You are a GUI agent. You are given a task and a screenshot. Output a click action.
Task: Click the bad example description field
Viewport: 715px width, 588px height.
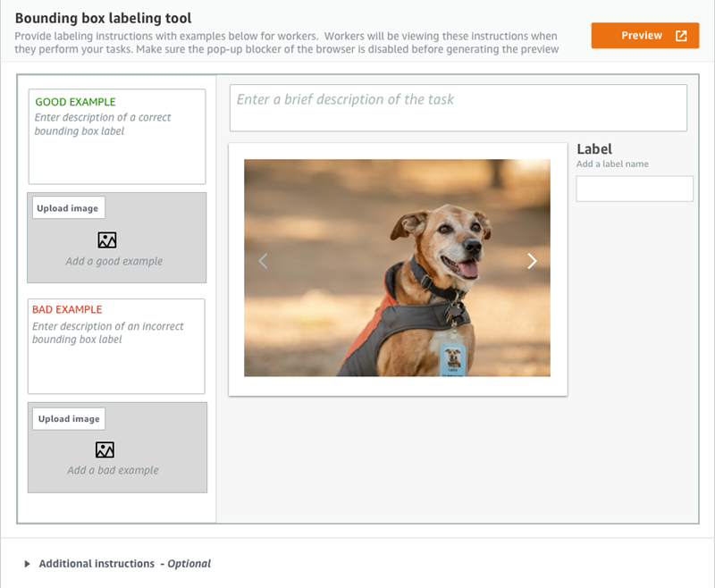pos(116,357)
